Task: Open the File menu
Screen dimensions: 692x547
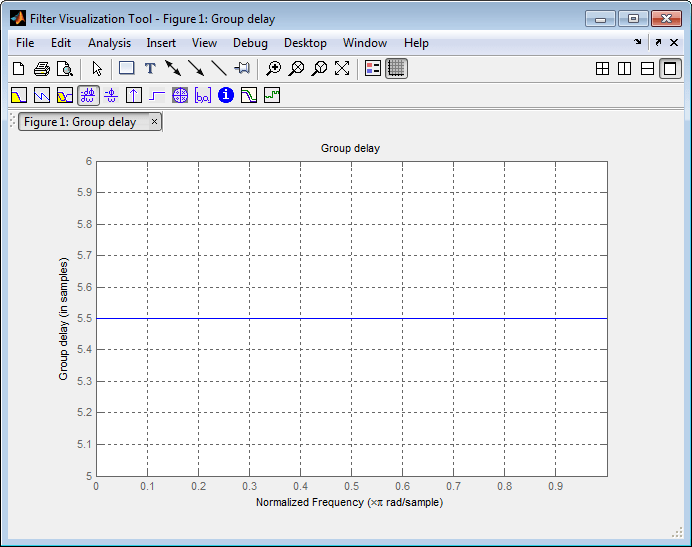Action: tap(25, 43)
